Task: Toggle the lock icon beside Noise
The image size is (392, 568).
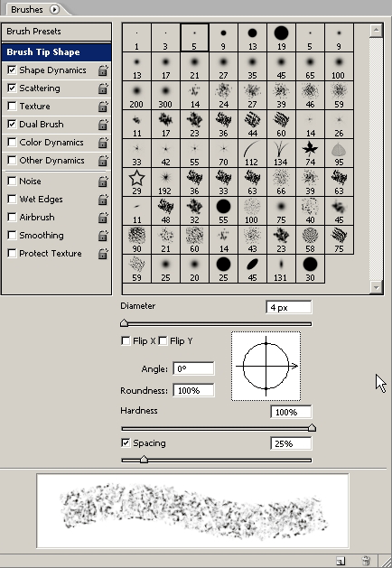Action: coord(103,182)
